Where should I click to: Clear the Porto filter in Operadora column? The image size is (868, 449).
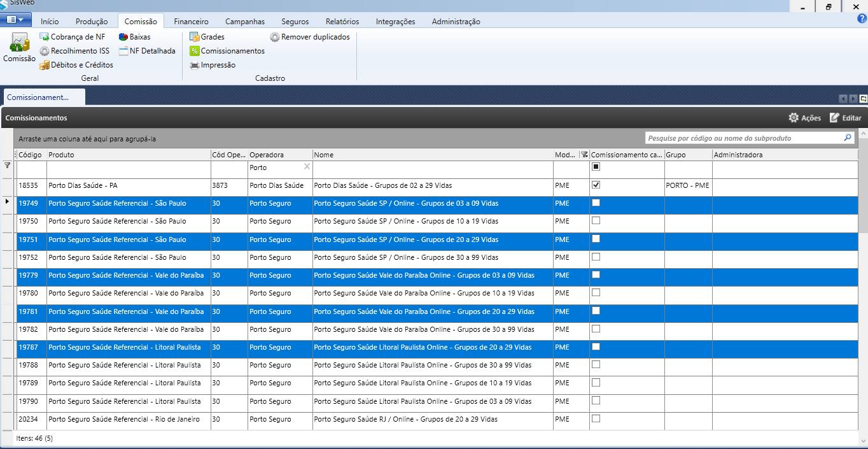(307, 167)
